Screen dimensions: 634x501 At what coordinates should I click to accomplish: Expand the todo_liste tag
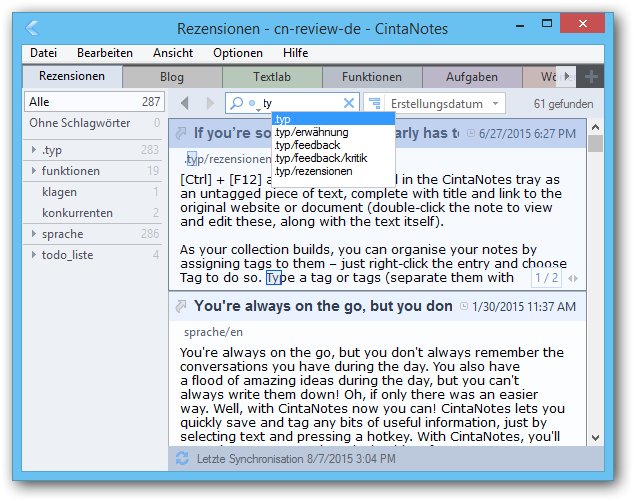tap(34, 254)
